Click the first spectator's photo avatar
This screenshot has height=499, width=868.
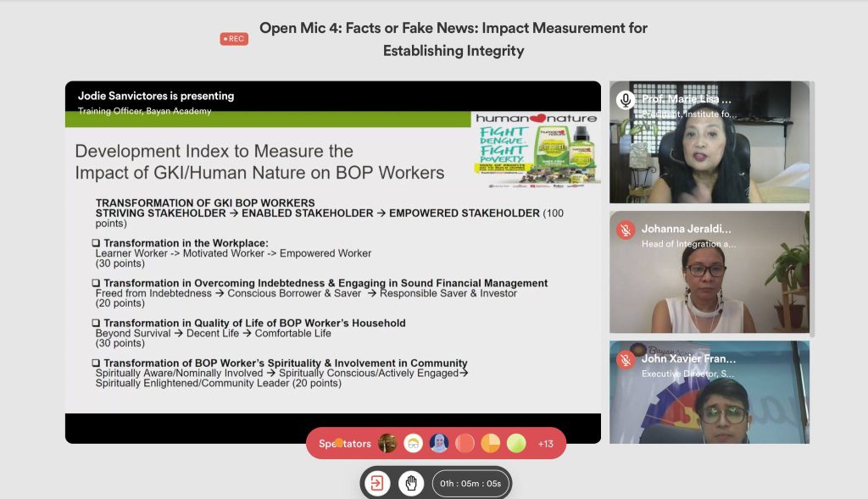click(387, 443)
